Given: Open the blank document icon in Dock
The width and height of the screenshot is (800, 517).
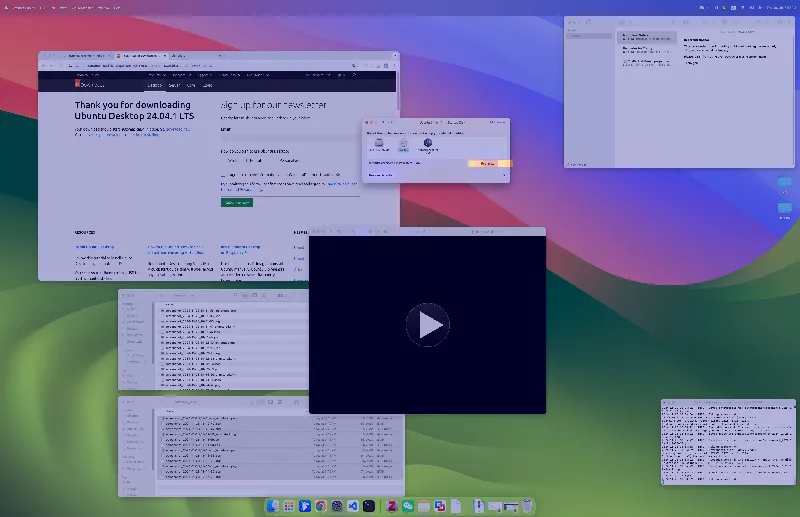Looking at the screenshot, I should tap(456, 506).
